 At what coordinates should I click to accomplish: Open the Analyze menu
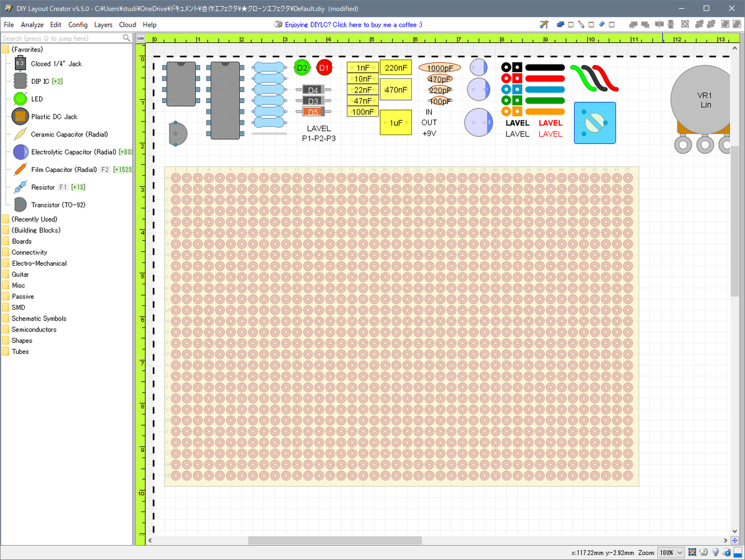tap(32, 25)
